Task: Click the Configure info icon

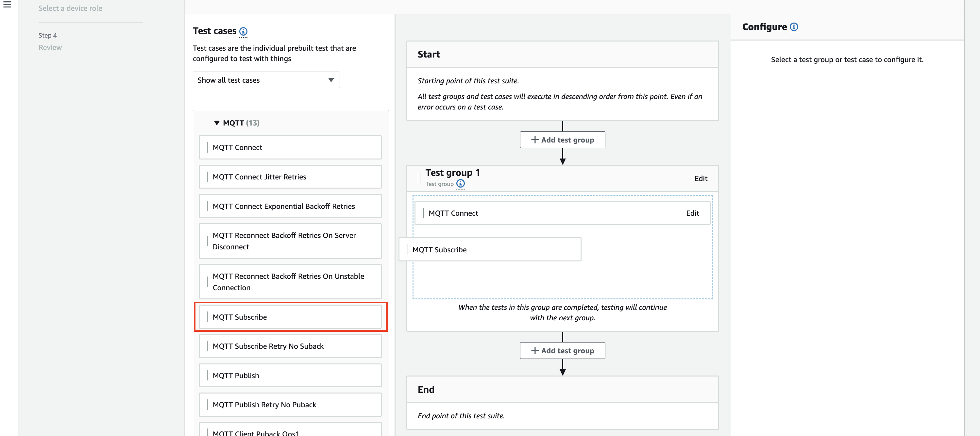Action: 794,27
